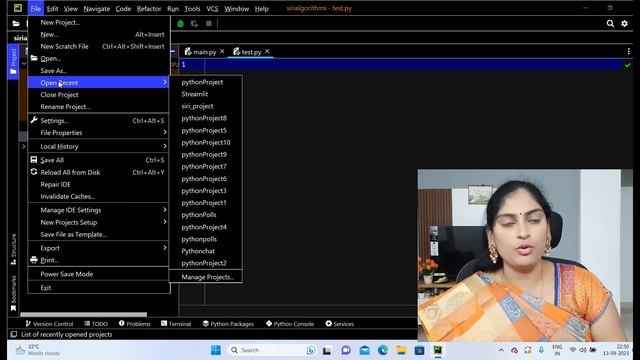This screenshot has height=360, width=640.
Task: Select Save As... in File menu
Action: click(x=99, y=71)
